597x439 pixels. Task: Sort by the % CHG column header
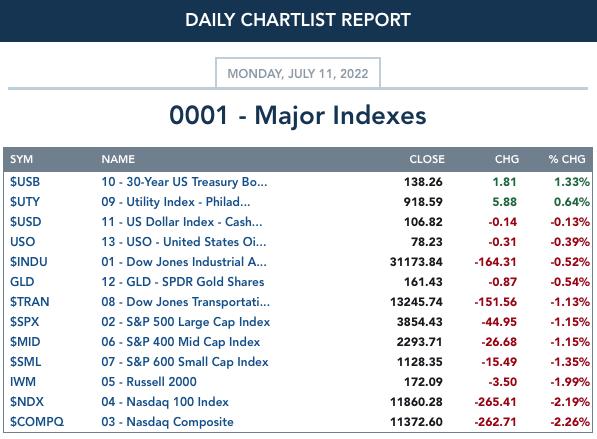pyautogui.click(x=567, y=159)
